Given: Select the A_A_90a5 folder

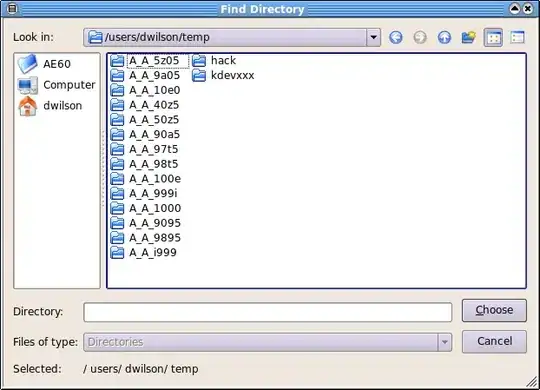Looking at the screenshot, I should [145, 134].
